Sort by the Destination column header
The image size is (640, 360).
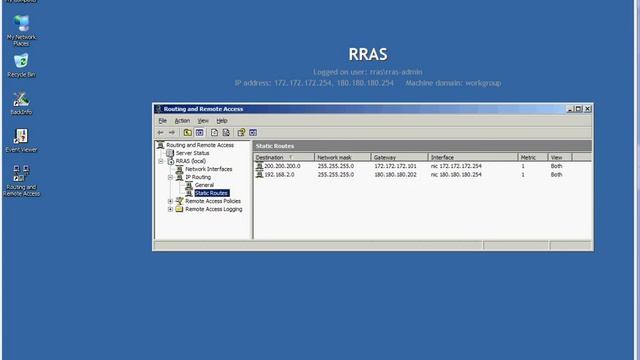tap(284, 157)
